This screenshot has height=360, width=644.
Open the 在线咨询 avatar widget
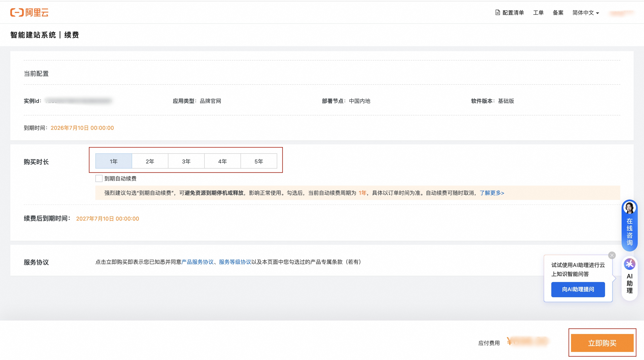click(629, 225)
